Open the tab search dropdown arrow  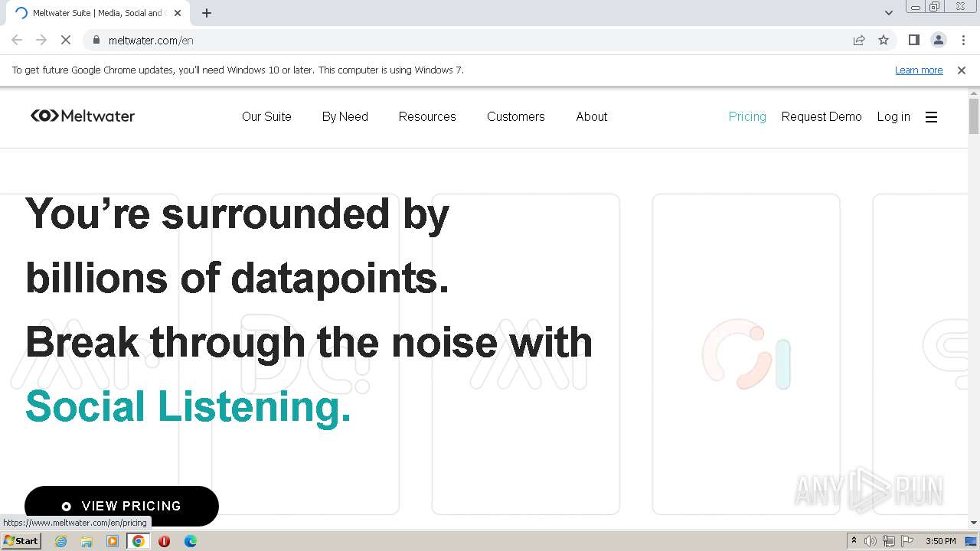click(888, 13)
